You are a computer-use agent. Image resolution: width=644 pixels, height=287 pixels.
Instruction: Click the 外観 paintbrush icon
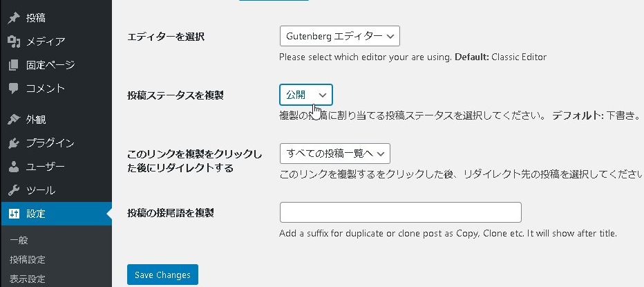click(13, 120)
